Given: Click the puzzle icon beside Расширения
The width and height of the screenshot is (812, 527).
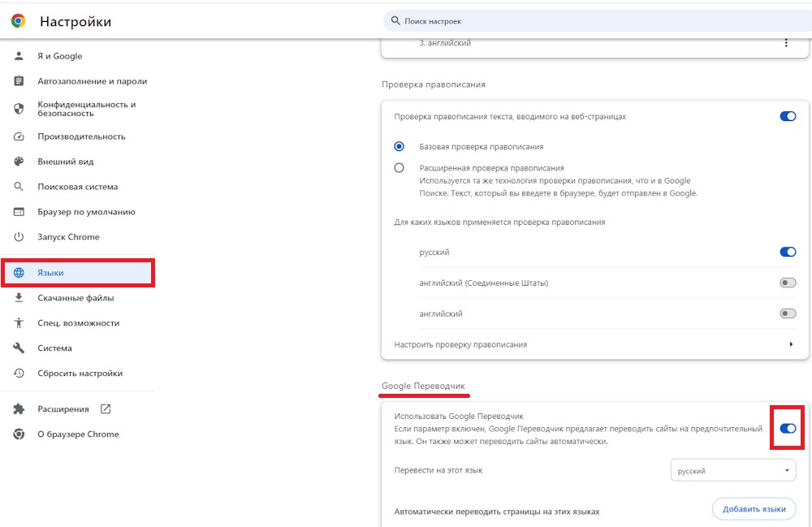Looking at the screenshot, I should pos(19,409).
